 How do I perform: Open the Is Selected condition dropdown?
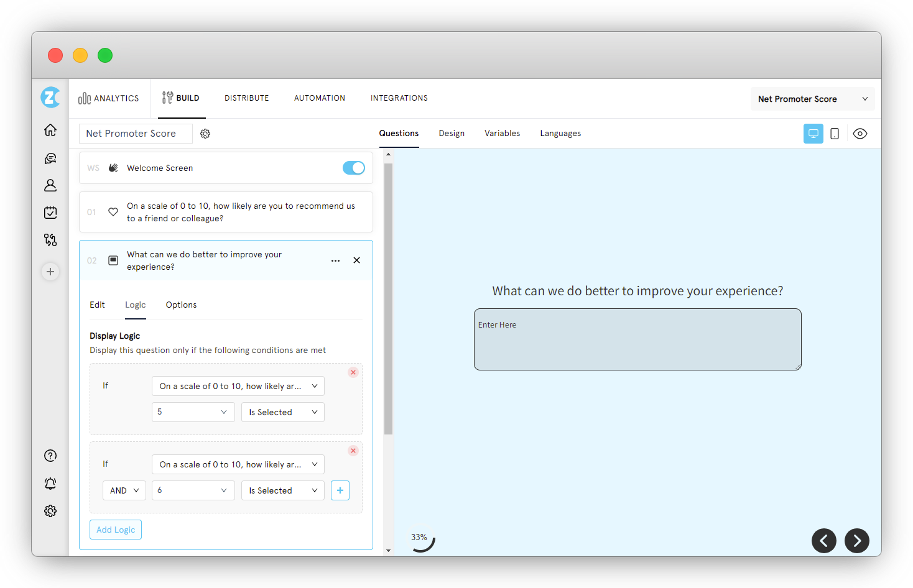(282, 411)
